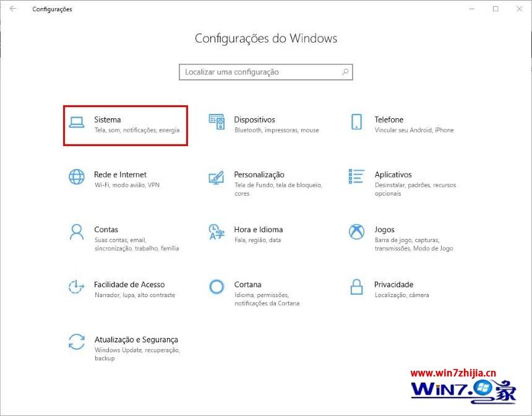Minimize the Configurações window
532x416 pixels.
(471, 9)
